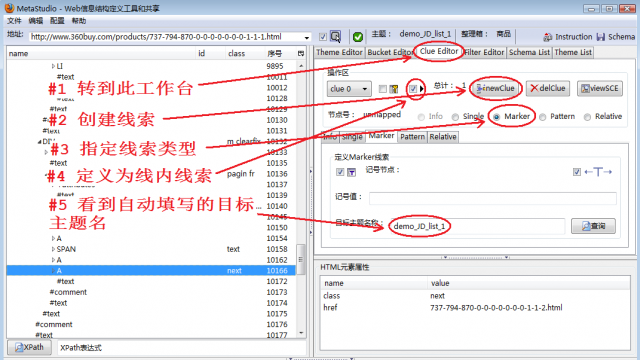Toggle the in-line clue checkbox
Image resolution: width=640 pixels, height=360 pixels.
click(413, 89)
